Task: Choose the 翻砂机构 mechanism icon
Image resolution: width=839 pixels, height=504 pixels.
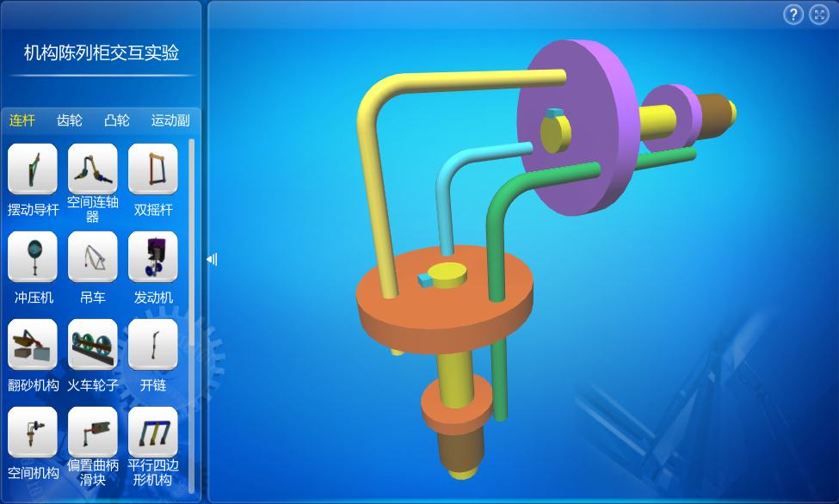Action: pos(33,344)
